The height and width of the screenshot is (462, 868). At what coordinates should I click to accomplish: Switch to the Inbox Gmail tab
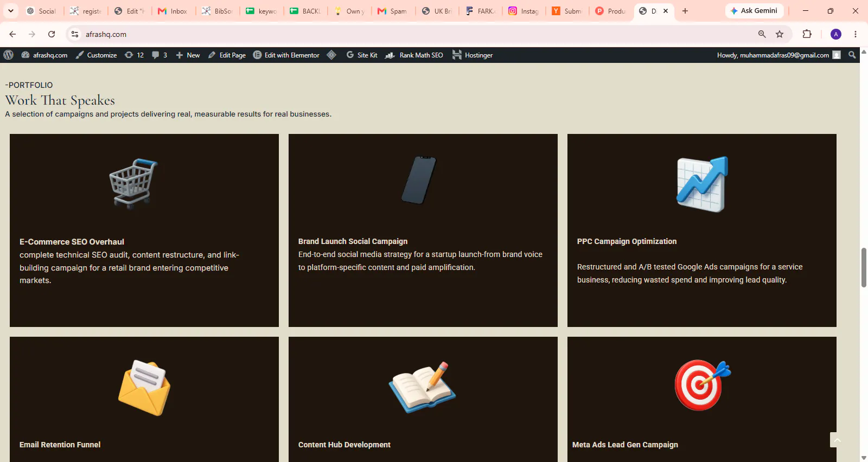click(173, 11)
